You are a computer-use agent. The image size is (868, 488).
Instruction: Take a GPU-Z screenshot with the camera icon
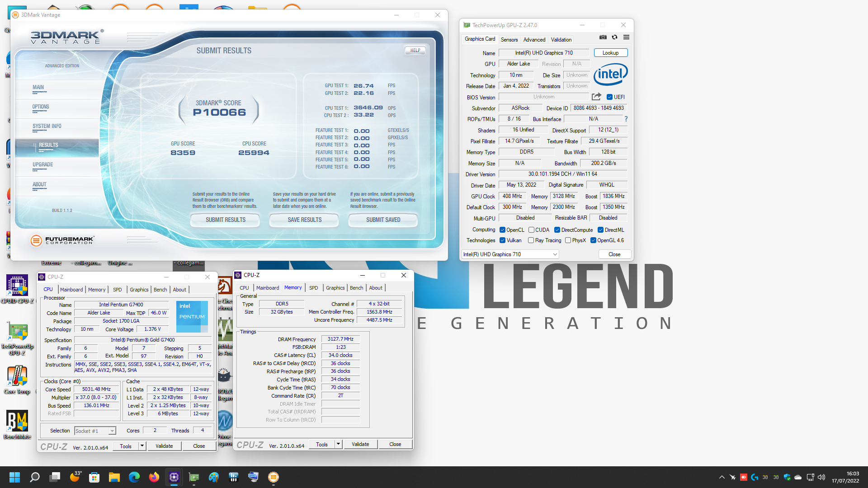click(603, 37)
